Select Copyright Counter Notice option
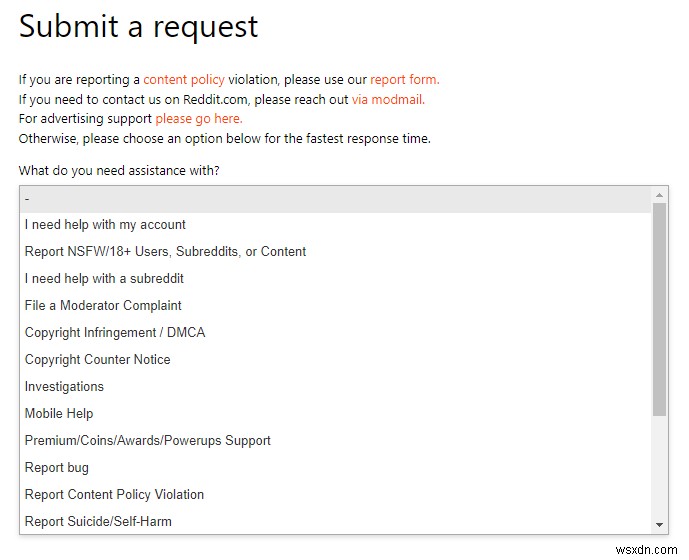The height and width of the screenshot is (560, 689). pyautogui.click(x=97, y=360)
